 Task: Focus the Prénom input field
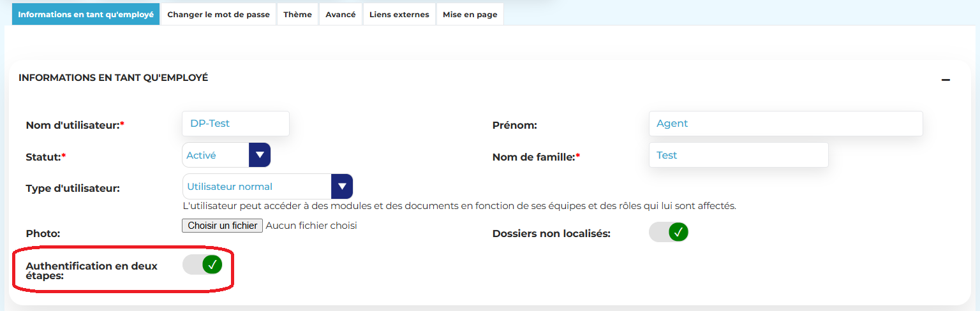785,124
